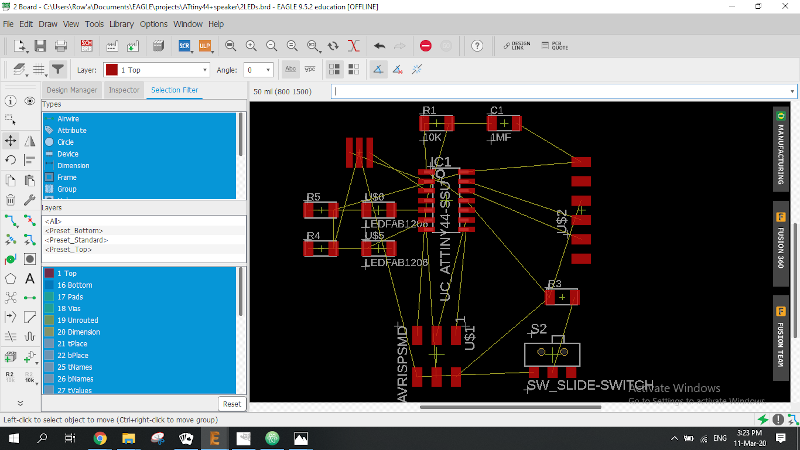Open the Help question mark icon
Screen dimensions: 800x450
click(477, 46)
